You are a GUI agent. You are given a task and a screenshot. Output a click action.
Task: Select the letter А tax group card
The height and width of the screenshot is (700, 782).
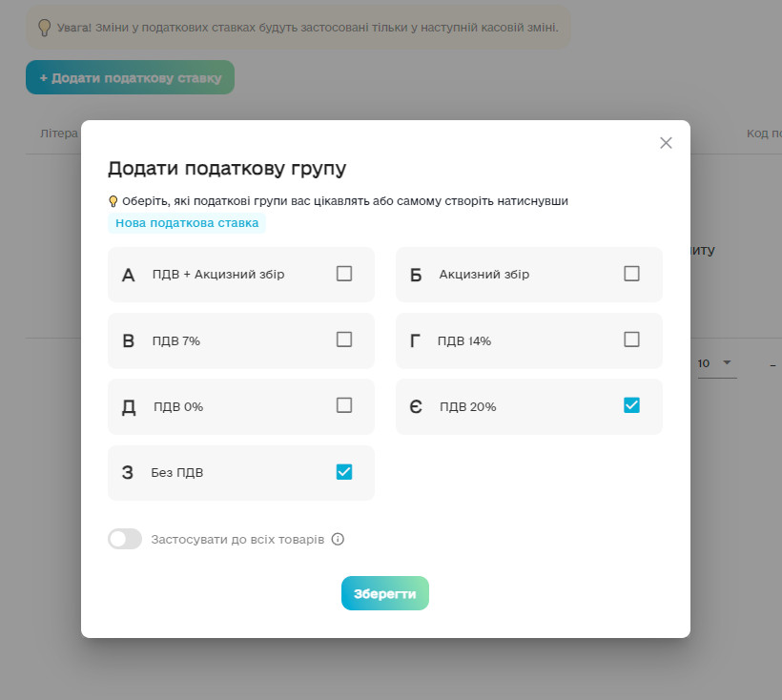click(x=241, y=275)
